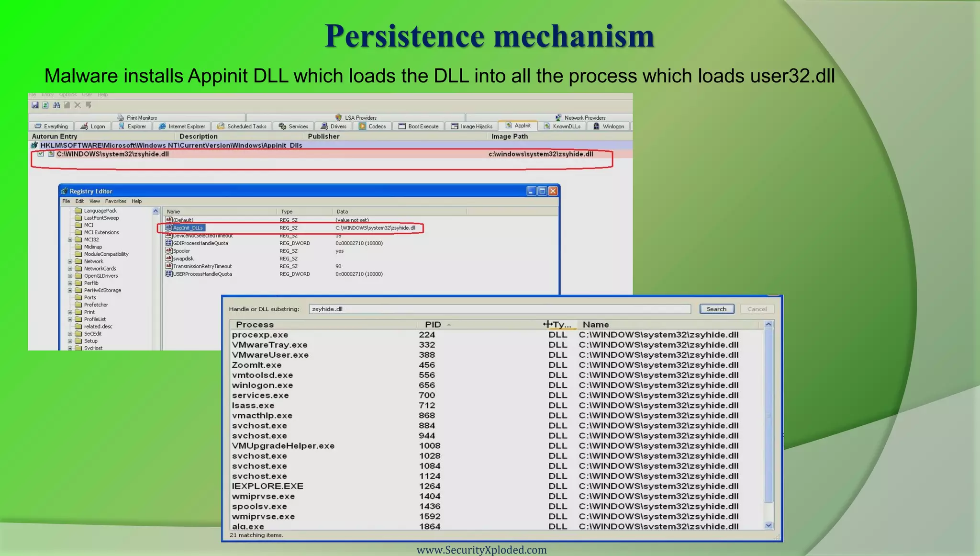
Task: Click scroll-up arrow of registry tree pane
Action: click(156, 211)
